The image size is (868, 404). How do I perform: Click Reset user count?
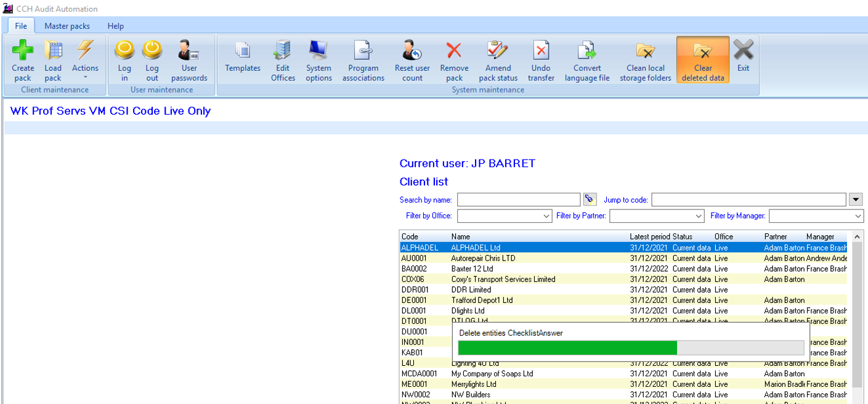point(412,60)
